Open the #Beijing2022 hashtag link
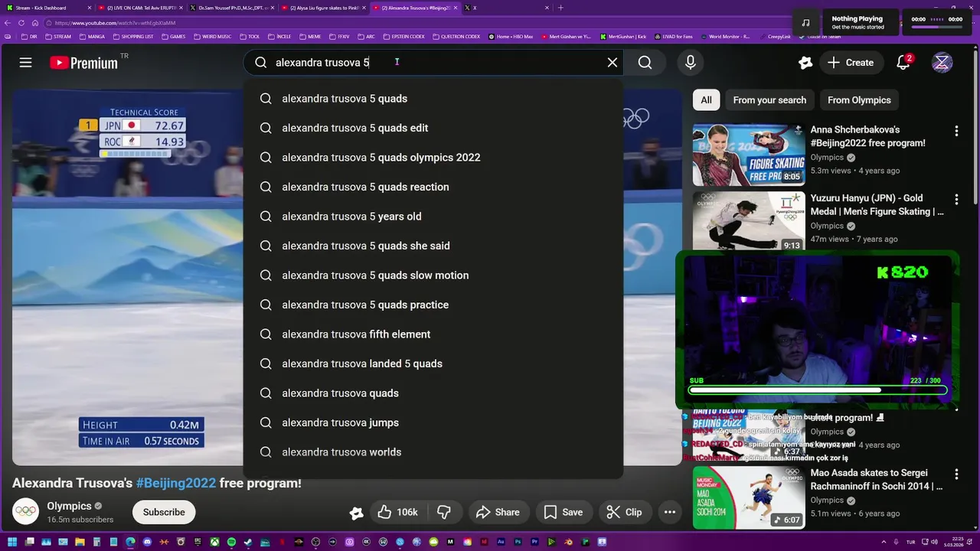980x551 pixels. 176,484
